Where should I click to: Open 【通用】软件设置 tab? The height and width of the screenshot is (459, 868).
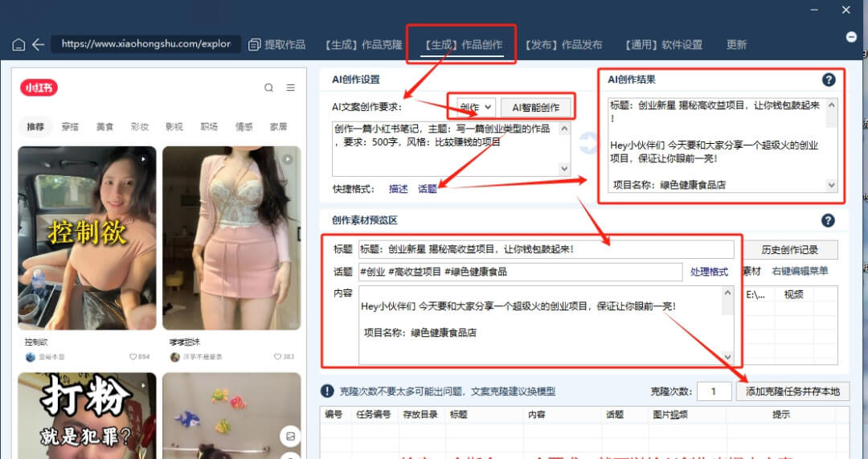[662, 45]
